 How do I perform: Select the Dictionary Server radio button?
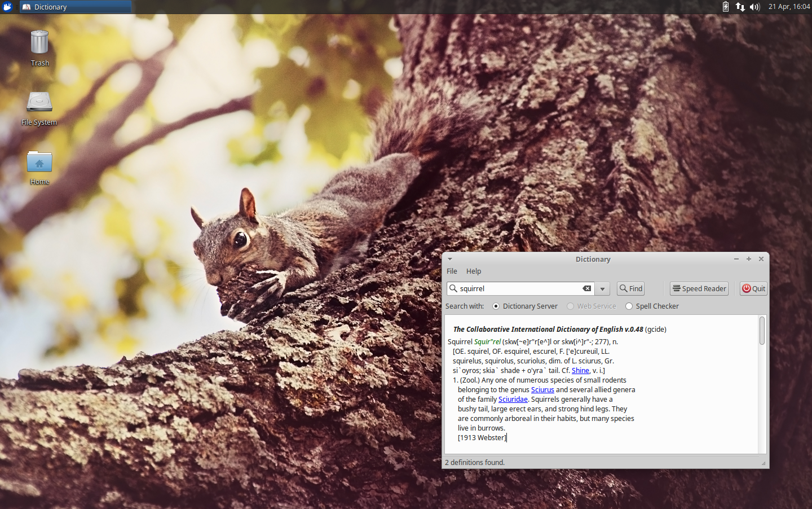click(496, 306)
